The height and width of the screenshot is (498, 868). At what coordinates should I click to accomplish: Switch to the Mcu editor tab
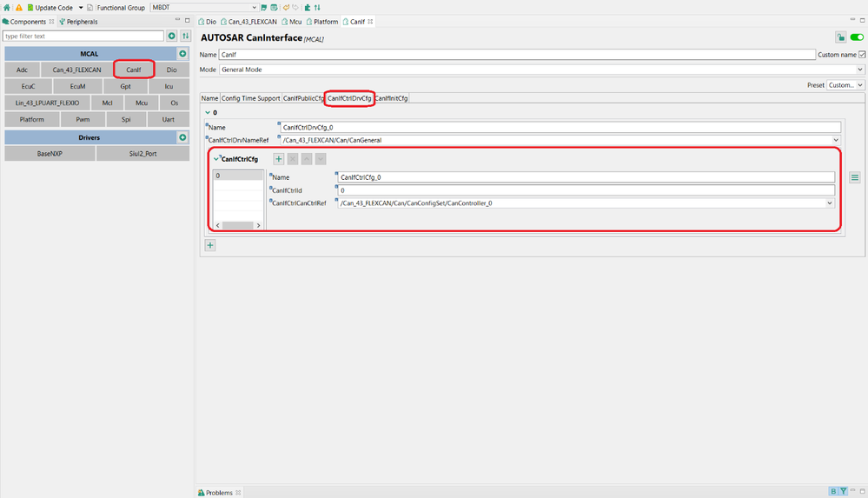[292, 22]
